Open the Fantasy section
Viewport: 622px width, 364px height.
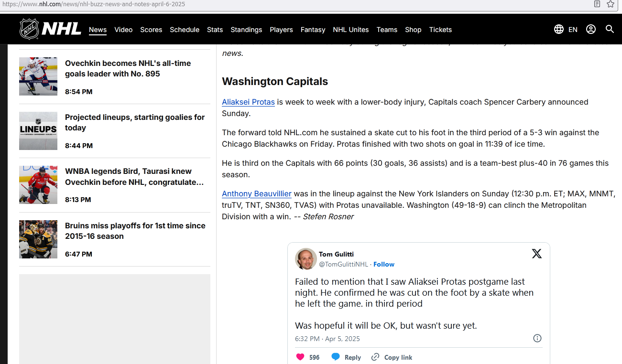(x=313, y=30)
